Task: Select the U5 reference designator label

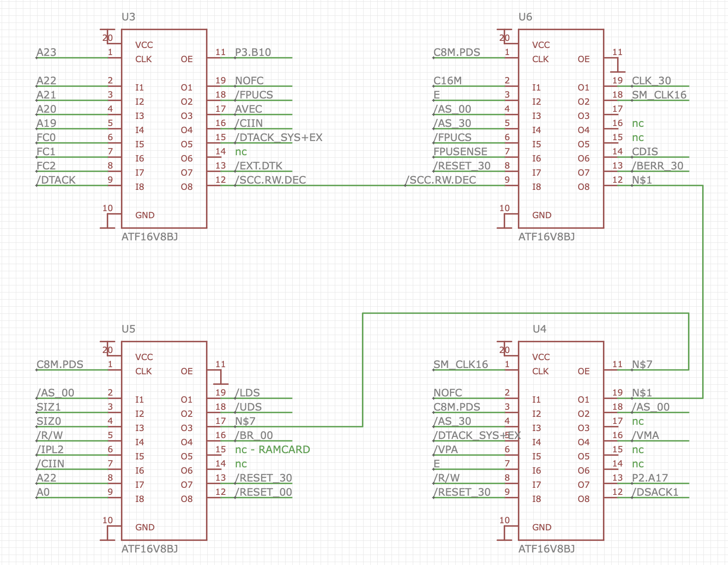Action: [128, 329]
